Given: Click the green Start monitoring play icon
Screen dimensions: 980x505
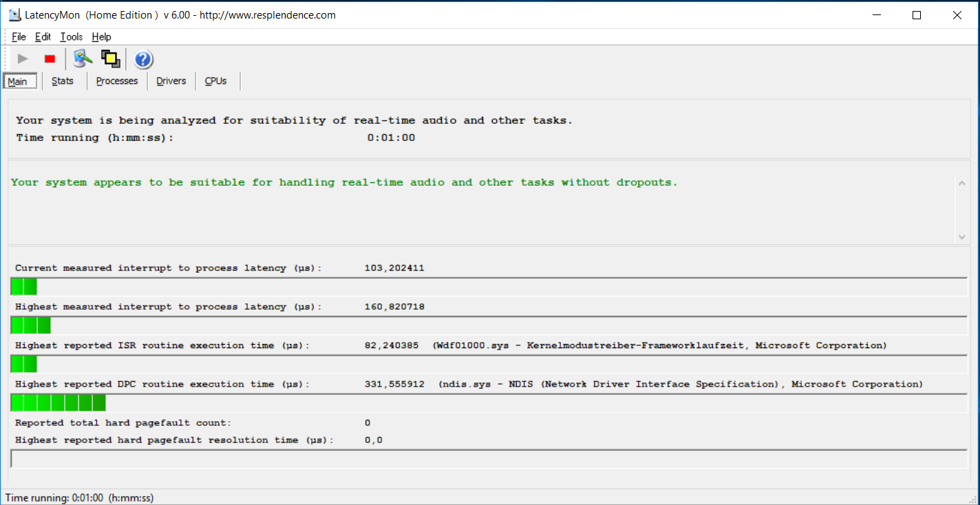Looking at the screenshot, I should [23, 59].
